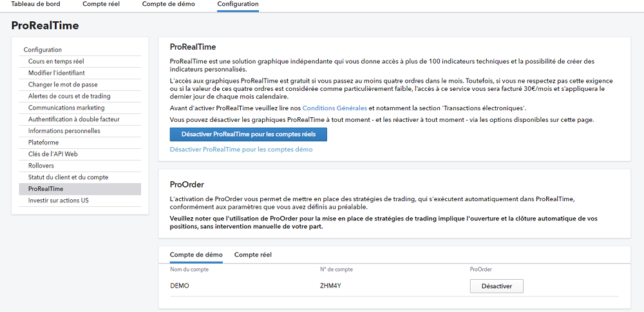Go to Modifier l'identifiant
The image size is (644, 312).
coord(57,73)
